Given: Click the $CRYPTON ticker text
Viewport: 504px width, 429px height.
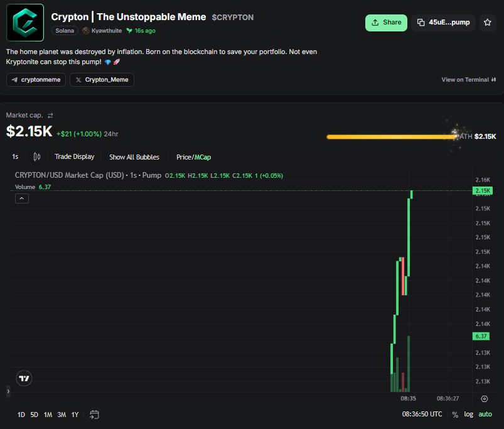Looking at the screenshot, I should (233, 18).
